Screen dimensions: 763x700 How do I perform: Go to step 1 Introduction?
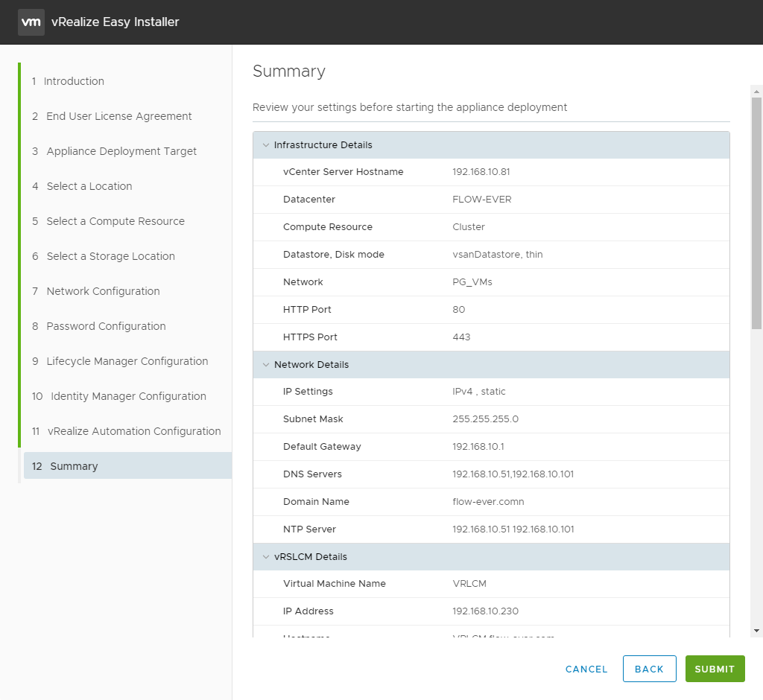click(x=68, y=81)
